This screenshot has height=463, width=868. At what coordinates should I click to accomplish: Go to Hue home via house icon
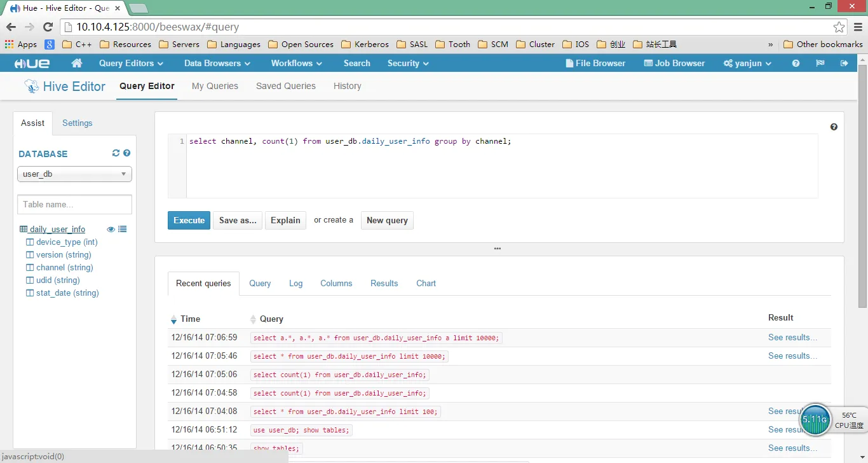[77, 63]
